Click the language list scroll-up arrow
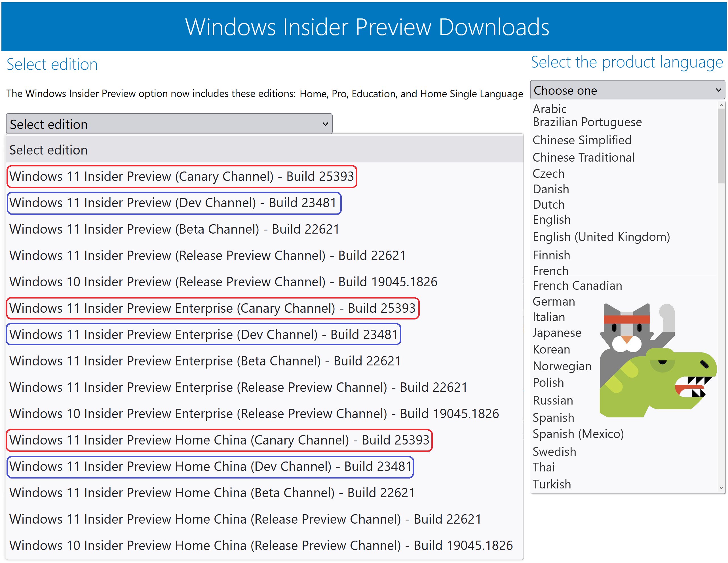 (x=721, y=106)
